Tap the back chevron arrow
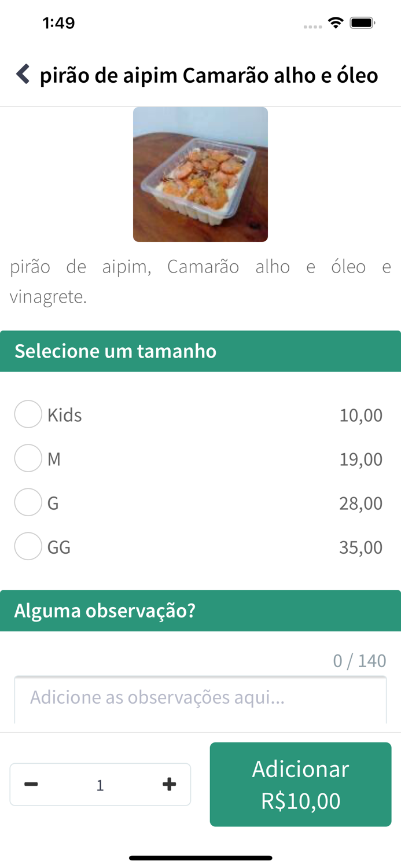This screenshot has width=401, height=868. click(x=23, y=75)
